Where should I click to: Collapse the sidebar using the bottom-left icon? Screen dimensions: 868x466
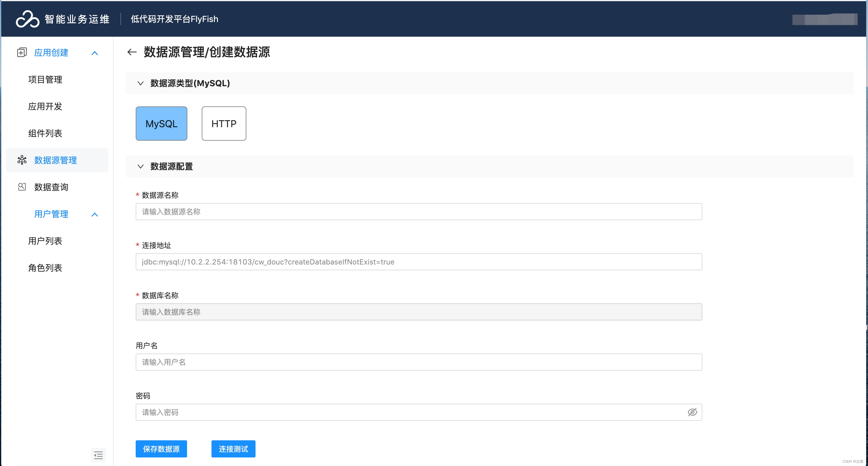click(98, 455)
